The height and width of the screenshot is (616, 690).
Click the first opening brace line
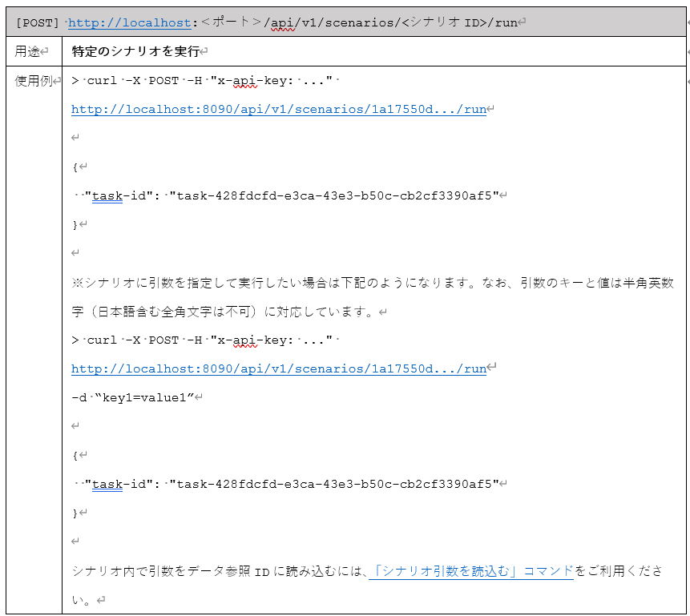click(x=75, y=167)
